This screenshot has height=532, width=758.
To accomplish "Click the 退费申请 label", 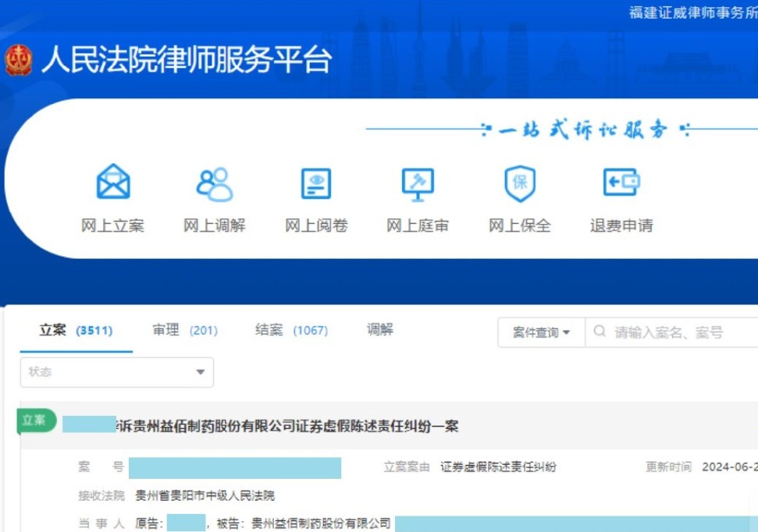I will [x=621, y=225].
